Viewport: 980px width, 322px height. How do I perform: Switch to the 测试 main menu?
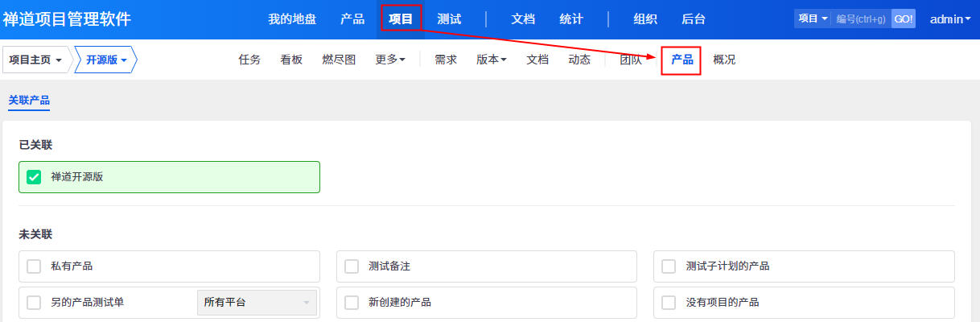(449, 19)
